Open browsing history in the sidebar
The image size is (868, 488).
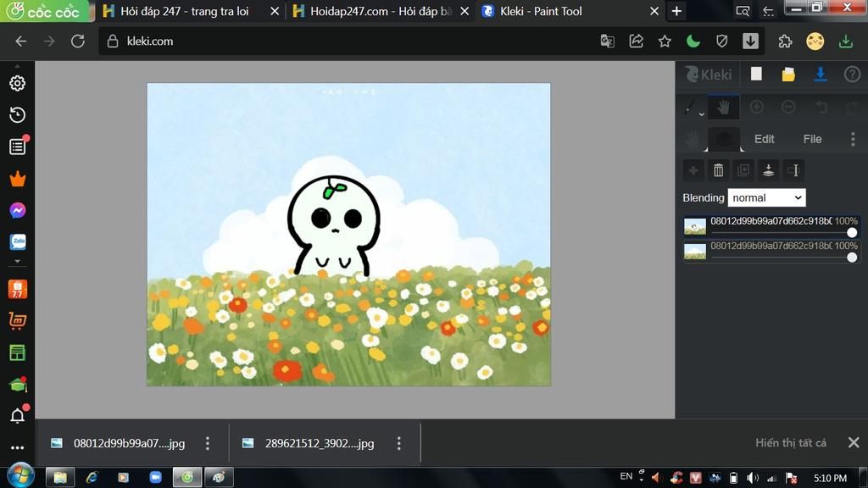(x=17, y=114)
